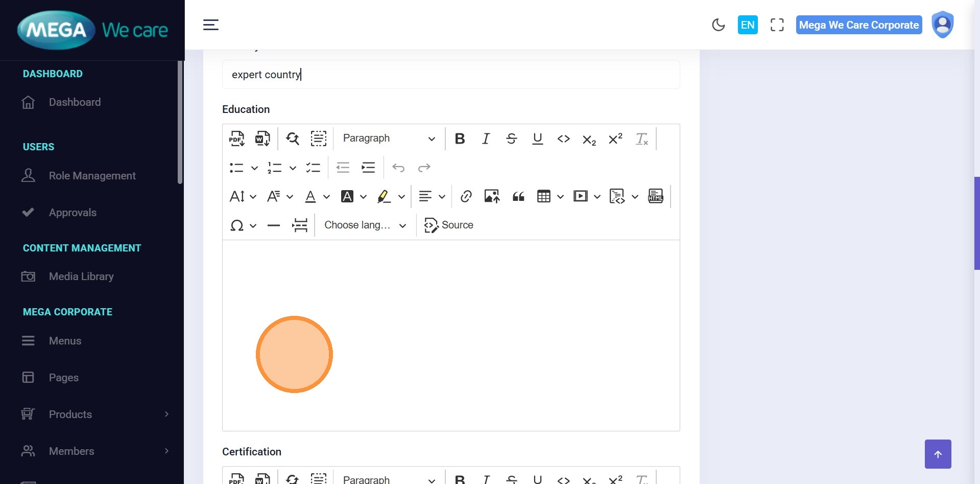Click Export to PDF icon in Education editor

236,139
